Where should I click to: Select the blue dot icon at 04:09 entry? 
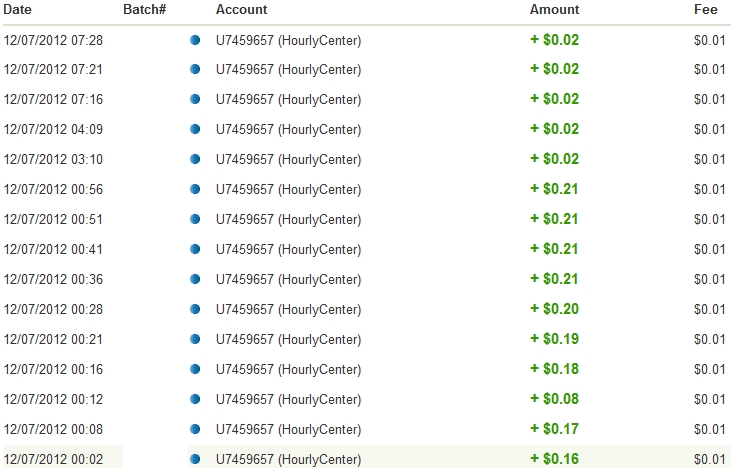(x=195, y=130)
